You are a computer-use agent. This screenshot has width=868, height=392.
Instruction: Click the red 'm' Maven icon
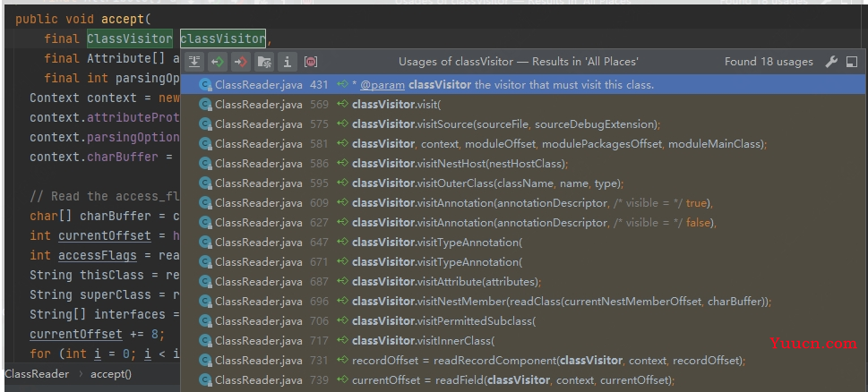tap(311, 62)
